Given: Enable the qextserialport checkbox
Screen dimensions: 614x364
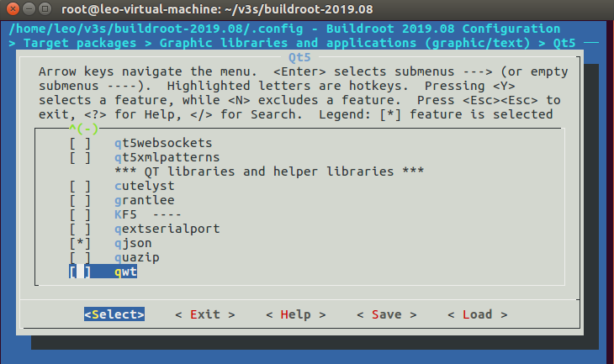Looking at the screenshot, I should 80,229.
